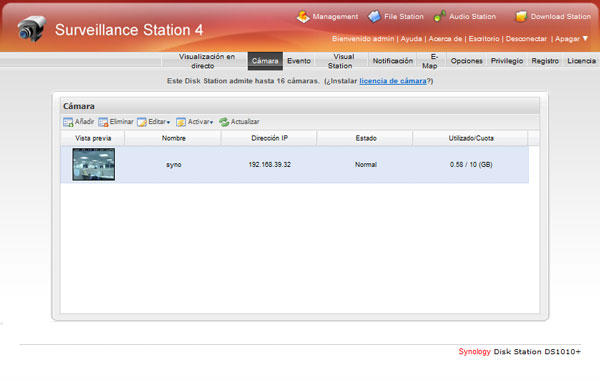Open the Management link
The width and height of the screenshot is (600, 381).
point(335,16)
